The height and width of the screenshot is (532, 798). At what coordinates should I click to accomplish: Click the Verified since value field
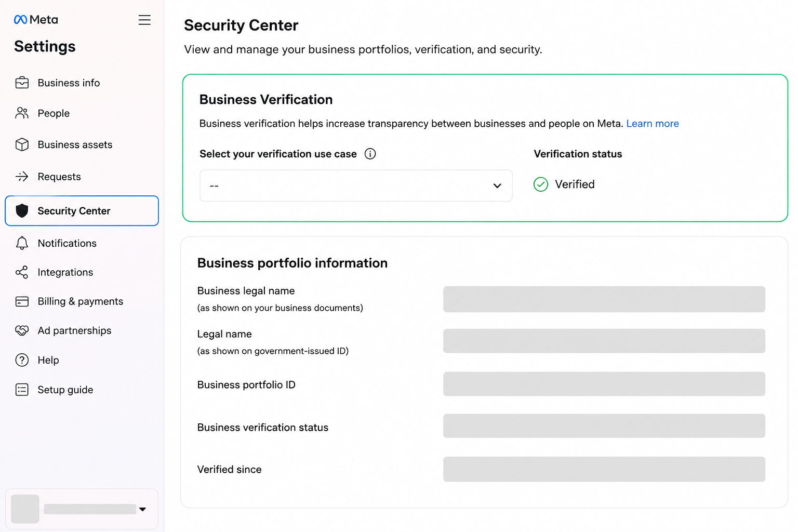click(604, 469)
